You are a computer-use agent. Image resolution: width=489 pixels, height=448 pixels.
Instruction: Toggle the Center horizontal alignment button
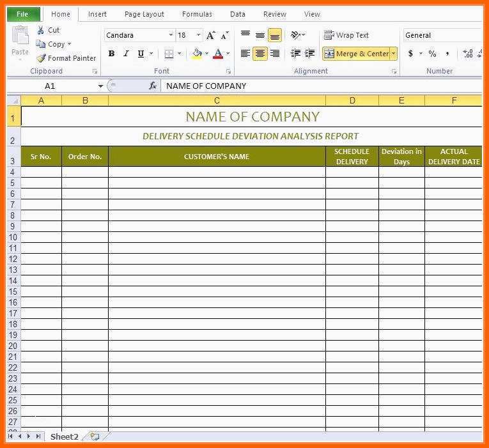pos(260,54)
